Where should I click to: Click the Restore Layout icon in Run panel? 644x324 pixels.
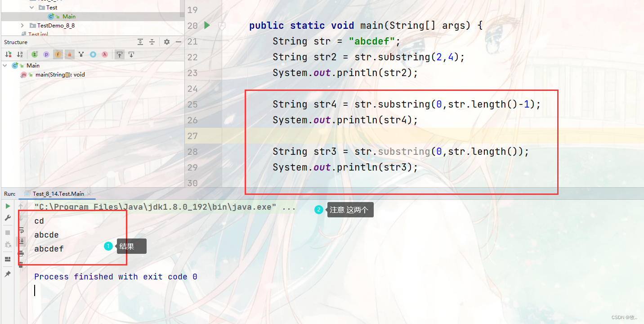[8, 259]
